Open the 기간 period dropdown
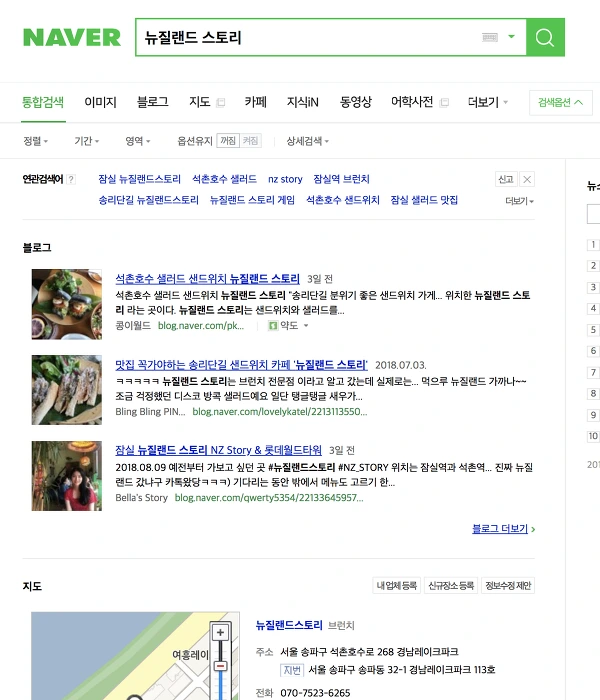This screenshot has width=600, height=700. click(86, 141)
